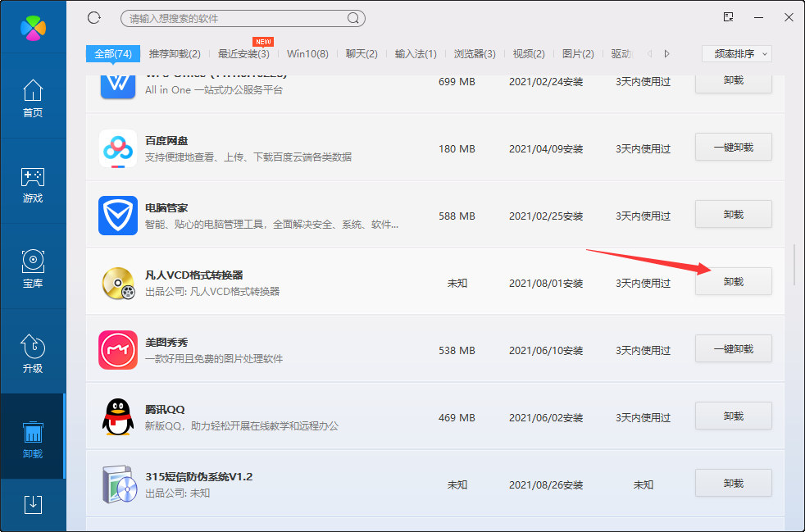Click the 2021/06/10安装 date text
Viewport: 805px width, 532px height.
tap(546, 351)
